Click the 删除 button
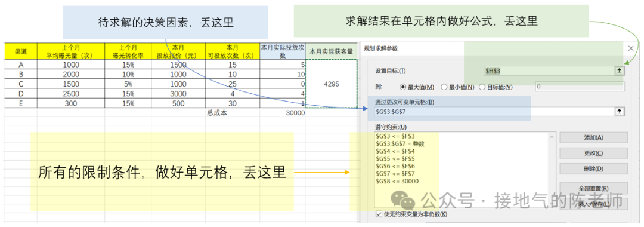The height and width of the screenshot is (227, 644). [593, 168]
